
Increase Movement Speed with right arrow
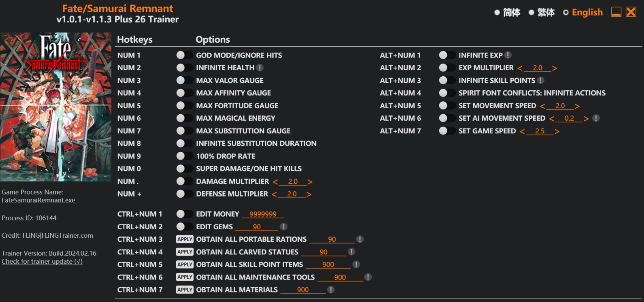(577, 106)
